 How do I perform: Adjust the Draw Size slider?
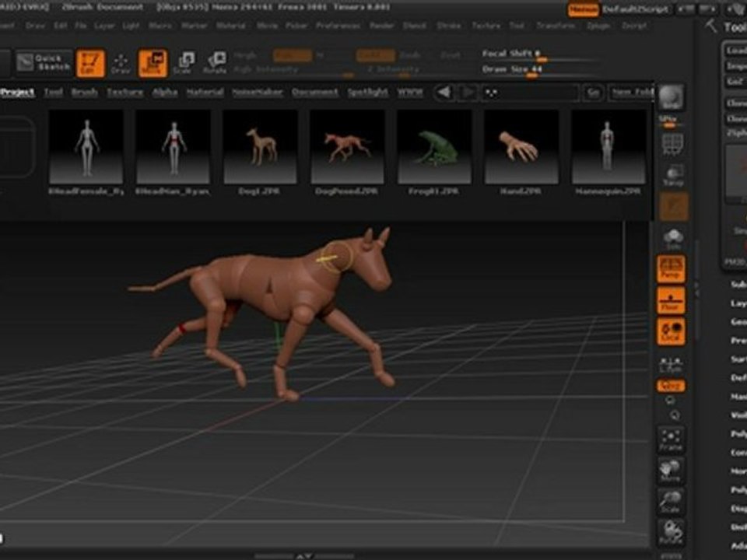[540, 71]
